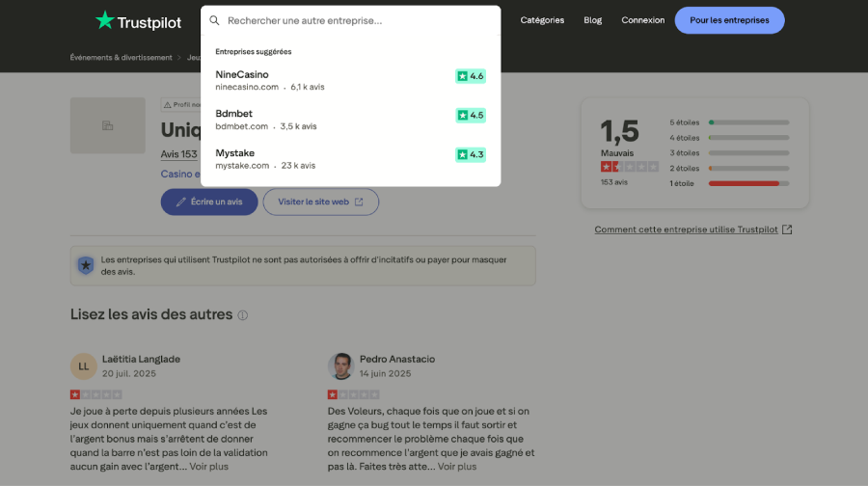
Task: Click Pedro Anastacio's profile photo
Action: [x=340, y=366]
